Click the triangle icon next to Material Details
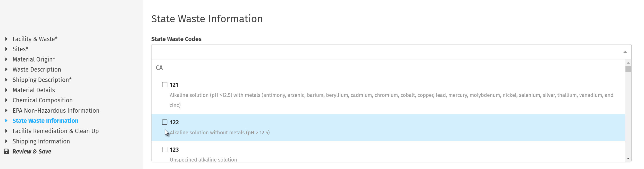Image resolution: width=644 pixels, height=169 pixels. (6, 90)
